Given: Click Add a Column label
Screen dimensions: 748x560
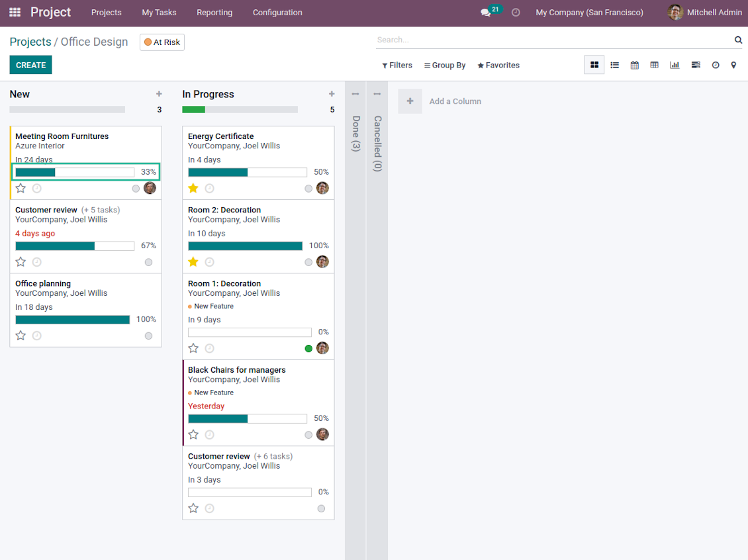Looking at the screenshot, I should point(455,101).
